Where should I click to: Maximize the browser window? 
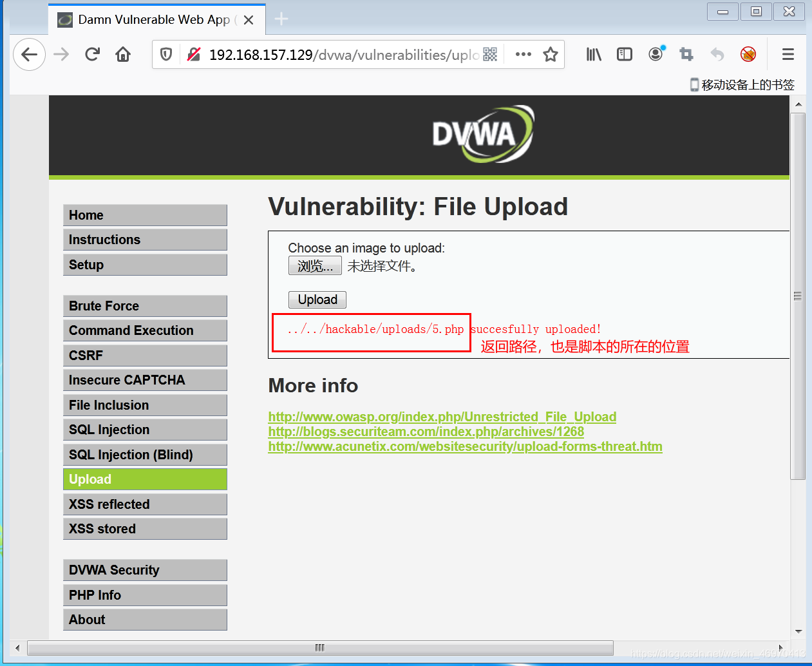click(x=756, y=12)
